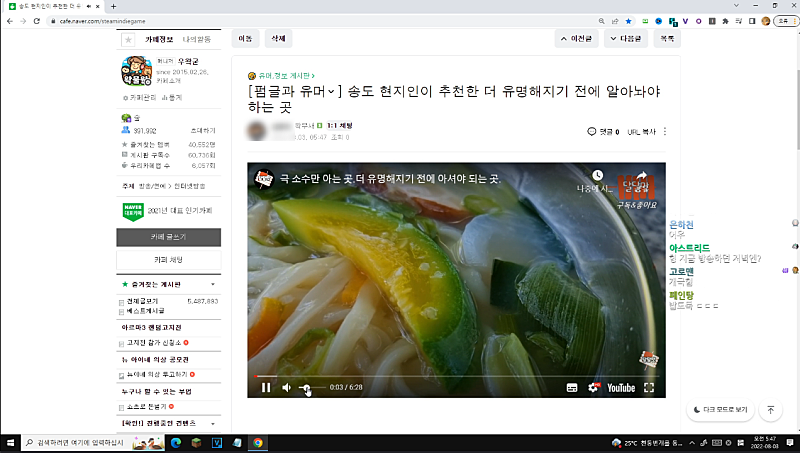Viewport: 800px width, 453px height.
Task: Click the 목록 (list) button
Action: point(667,39)
